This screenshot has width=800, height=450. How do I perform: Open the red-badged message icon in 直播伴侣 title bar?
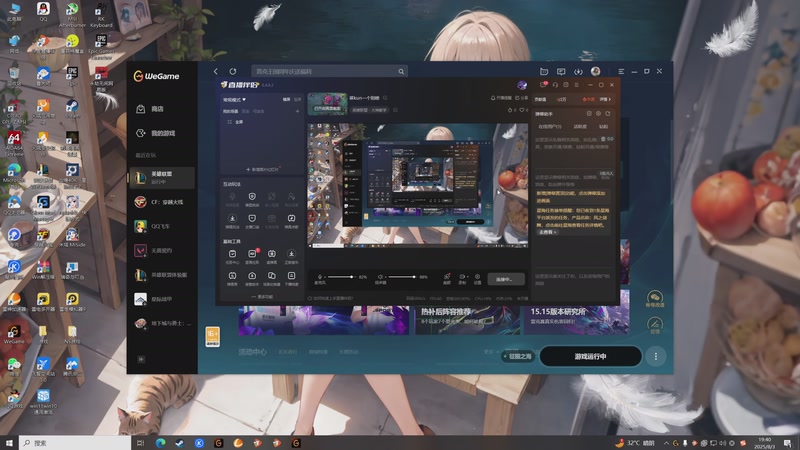(x=544, y=85)
